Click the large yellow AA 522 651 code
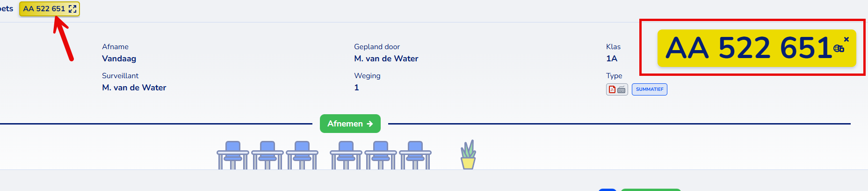The width and height of the screenshot is (868, 191). (748, 48)
